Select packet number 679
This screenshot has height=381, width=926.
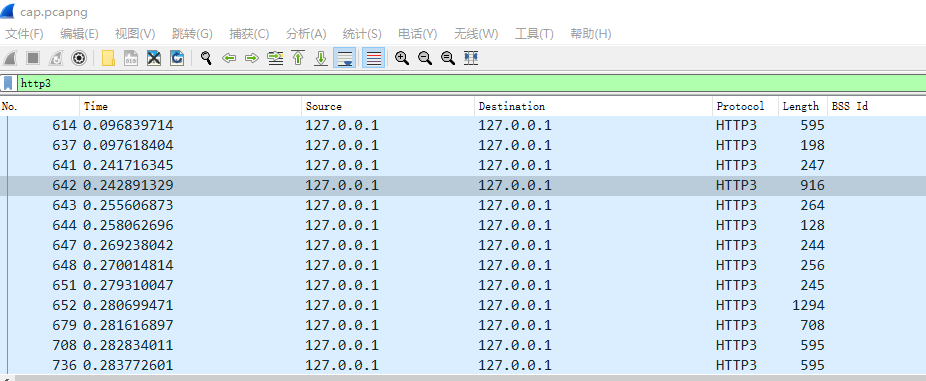click(463, 325)
